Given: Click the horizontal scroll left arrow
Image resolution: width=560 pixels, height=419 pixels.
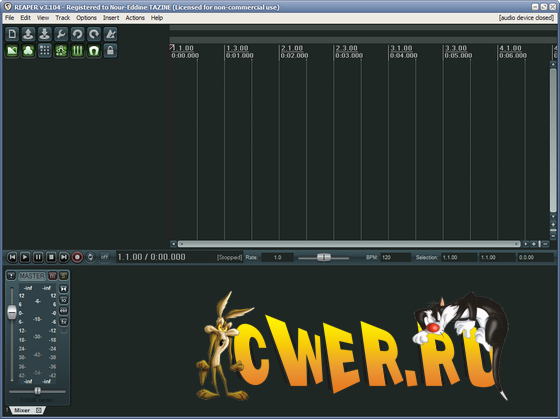Looking at the screenshot, I should [x=174, y=244].
